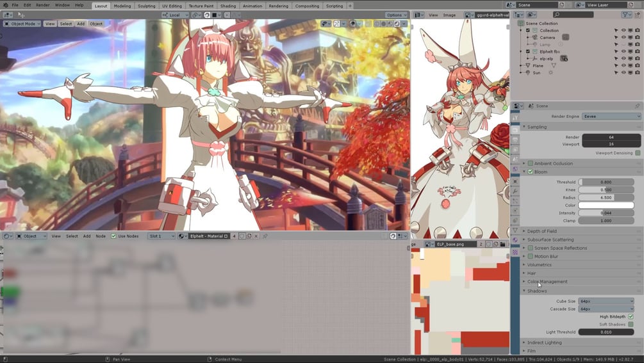Switch to the Sculpting workspace tab
Viewport: 644px width, 363px height.
click(147, 6)
